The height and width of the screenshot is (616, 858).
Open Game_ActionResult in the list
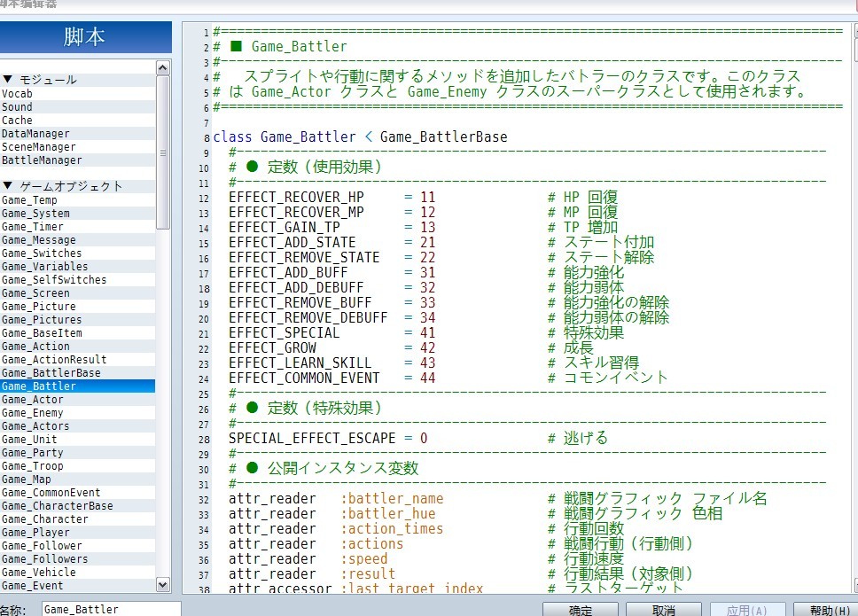(x=78, y=360)
